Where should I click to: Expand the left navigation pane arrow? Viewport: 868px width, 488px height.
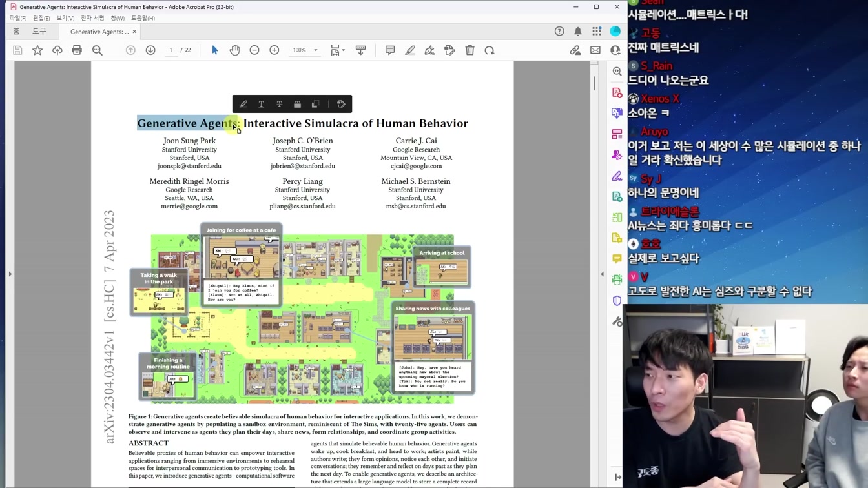10,274
